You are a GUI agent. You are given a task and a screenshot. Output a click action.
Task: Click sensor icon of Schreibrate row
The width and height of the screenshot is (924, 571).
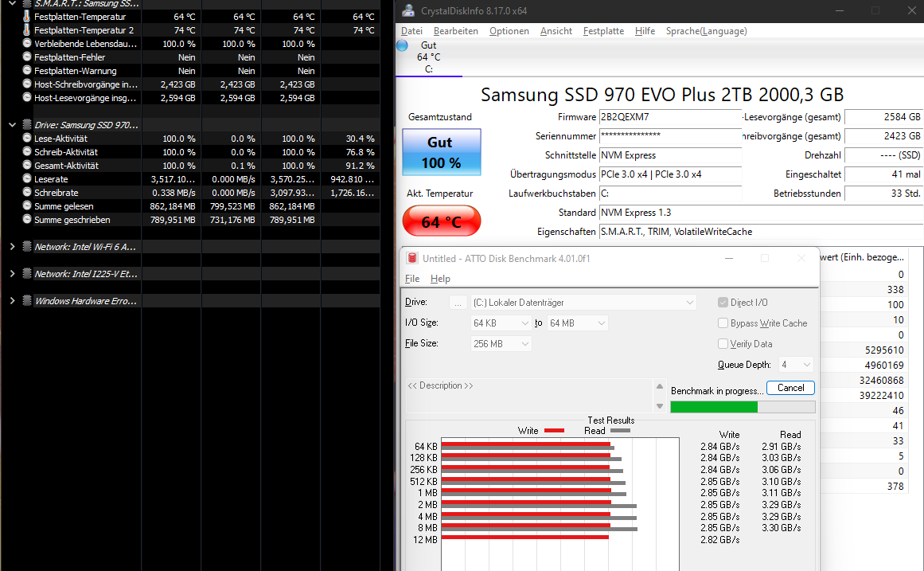[26, 192]
